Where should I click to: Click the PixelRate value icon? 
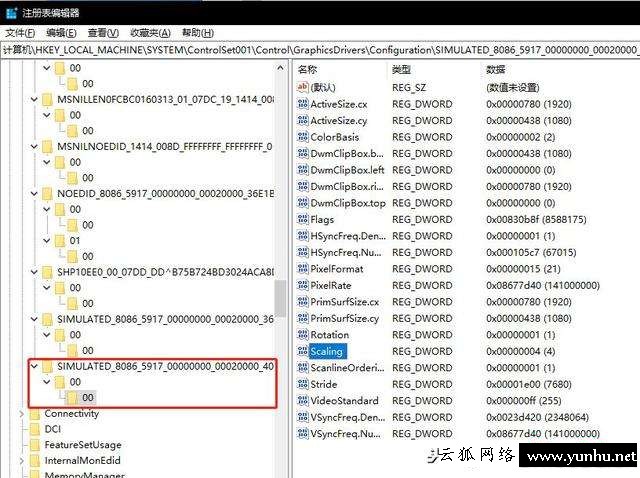pyautogui.click(x=302, y=285)
